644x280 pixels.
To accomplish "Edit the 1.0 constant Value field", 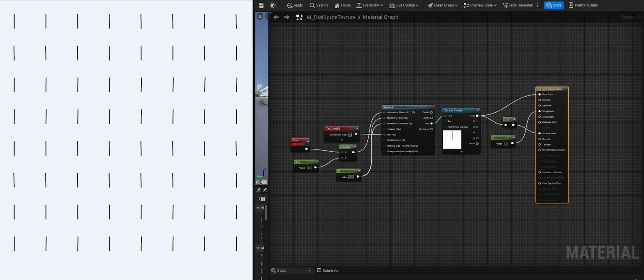I will pyautogui.click(x=506, y=143).
